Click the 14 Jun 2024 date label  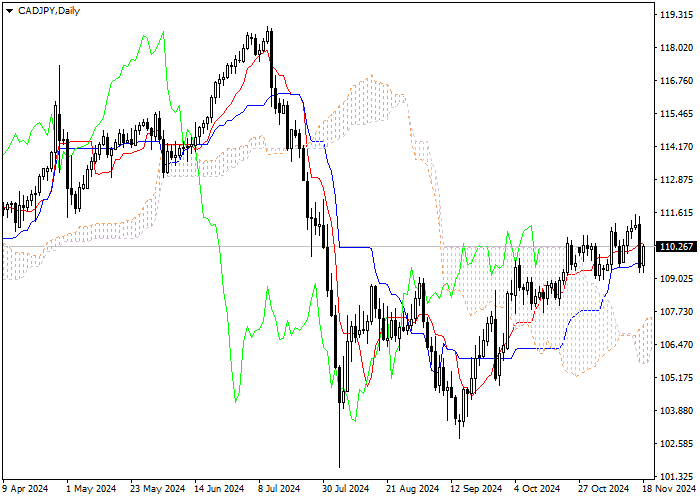[x=220, y=489]
